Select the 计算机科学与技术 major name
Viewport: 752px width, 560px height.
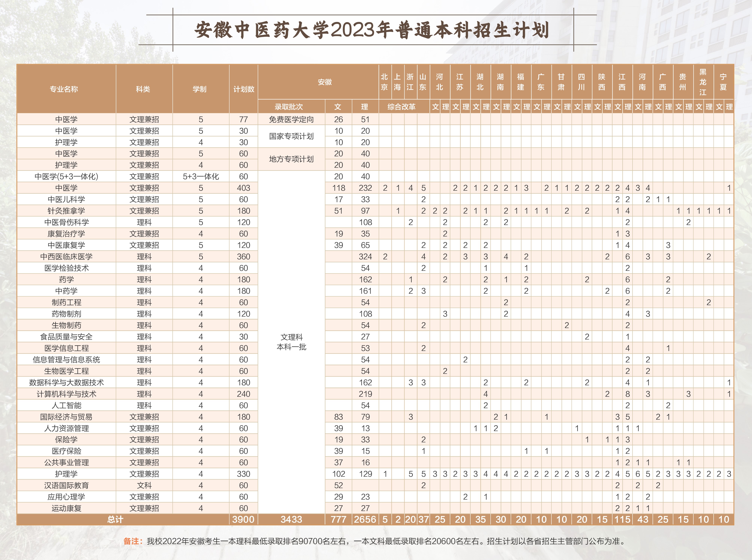point(66,394)
